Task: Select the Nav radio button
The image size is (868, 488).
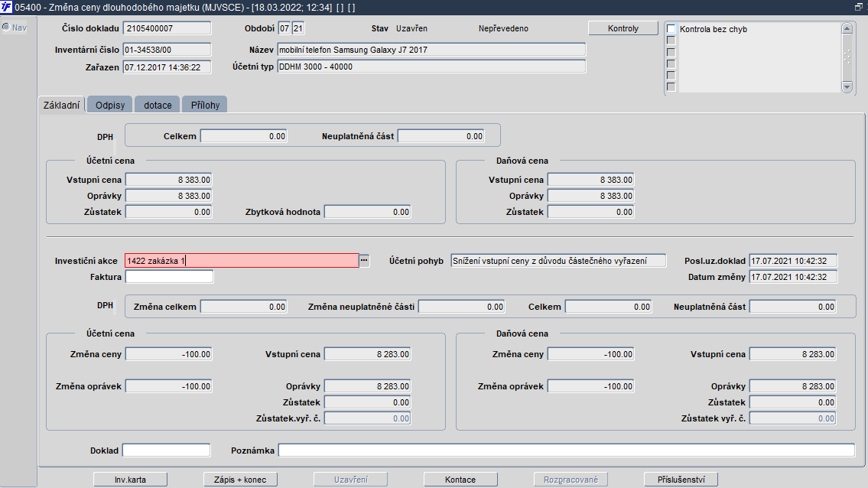Action: 6,28
